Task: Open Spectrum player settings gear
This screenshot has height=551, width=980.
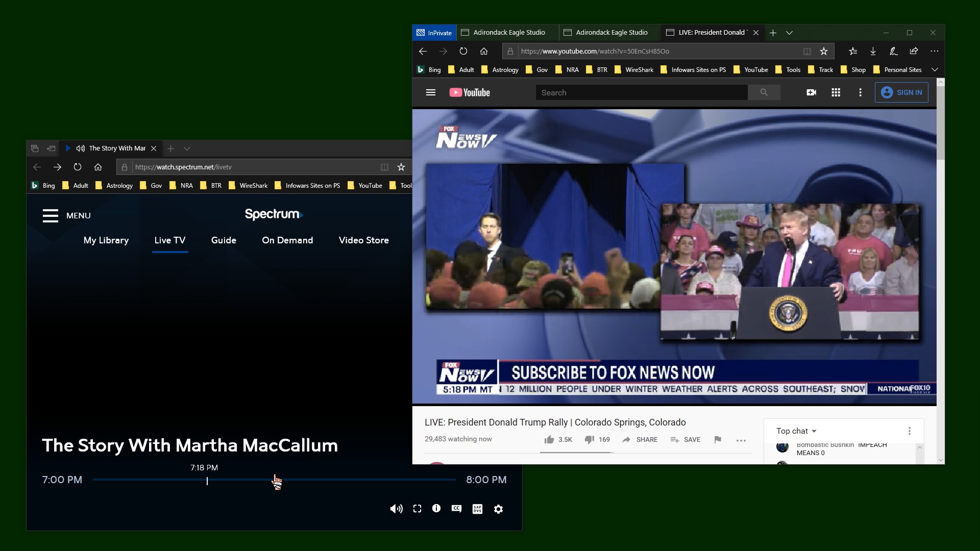Action: [499, 509]
